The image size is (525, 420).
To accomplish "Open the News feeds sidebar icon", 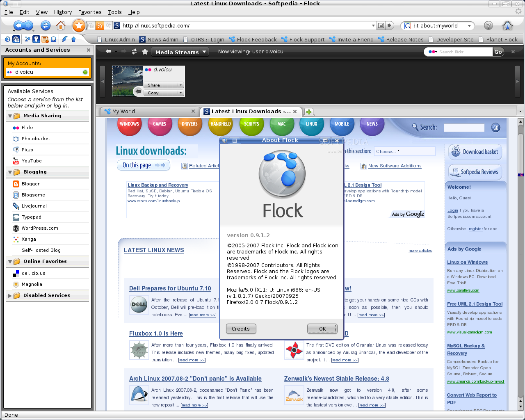I will (45, 39).
